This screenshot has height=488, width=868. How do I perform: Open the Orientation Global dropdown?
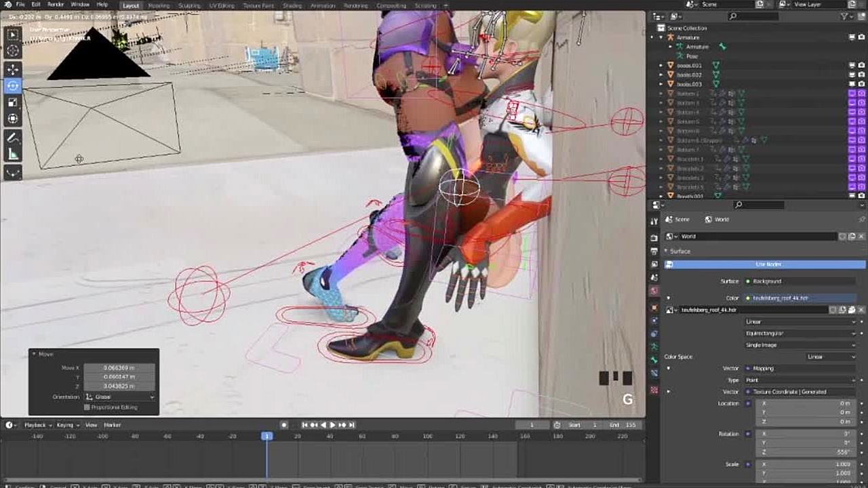[x=119, y=397]
